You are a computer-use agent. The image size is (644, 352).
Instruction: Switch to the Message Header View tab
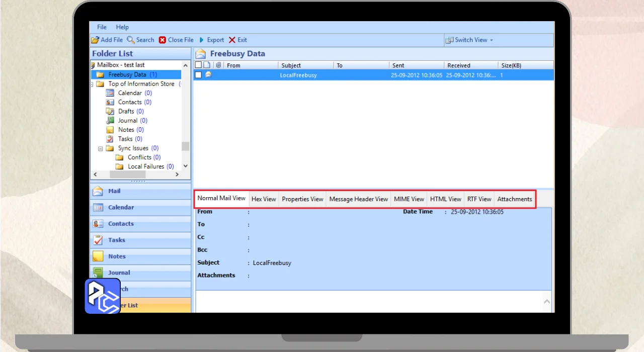coord(358,199)
